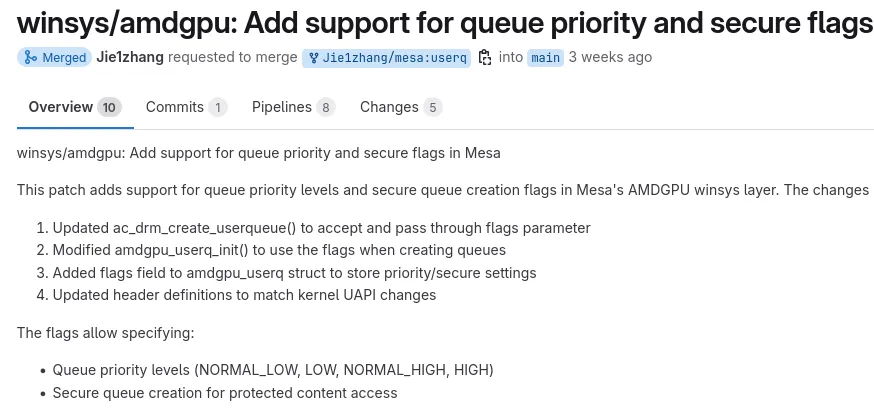
Task: Show the Changes tab
Action: [x=389, y=107]
